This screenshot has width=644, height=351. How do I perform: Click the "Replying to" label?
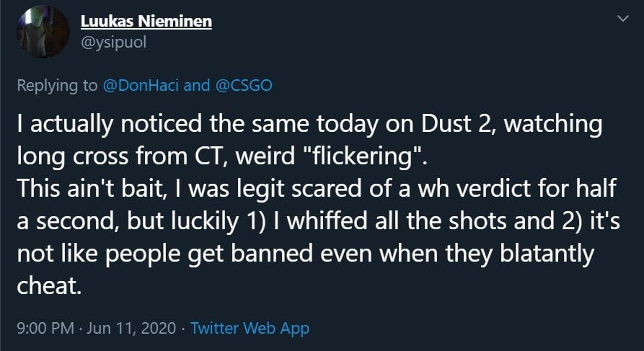(x=58, y=85)
